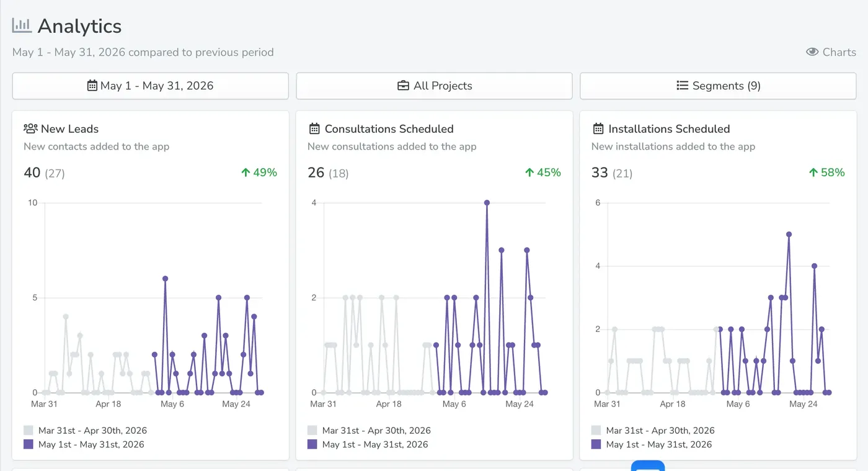Toggle Charts visibility eye icon
The width and height of the screenshot is (868, 471).
812,52
